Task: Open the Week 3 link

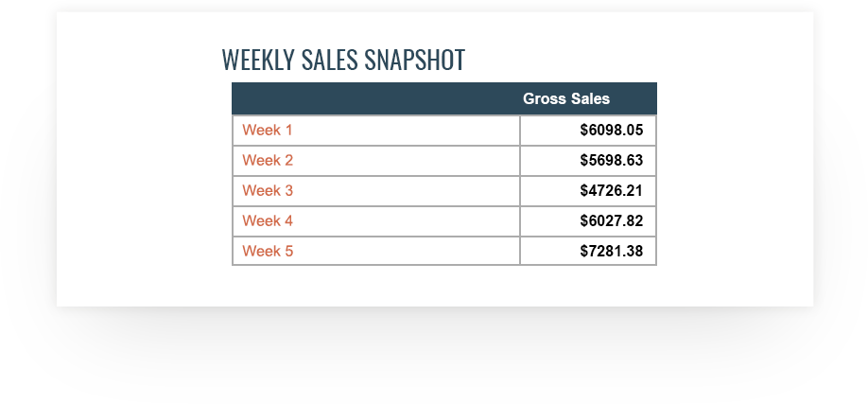Action: 268,190
